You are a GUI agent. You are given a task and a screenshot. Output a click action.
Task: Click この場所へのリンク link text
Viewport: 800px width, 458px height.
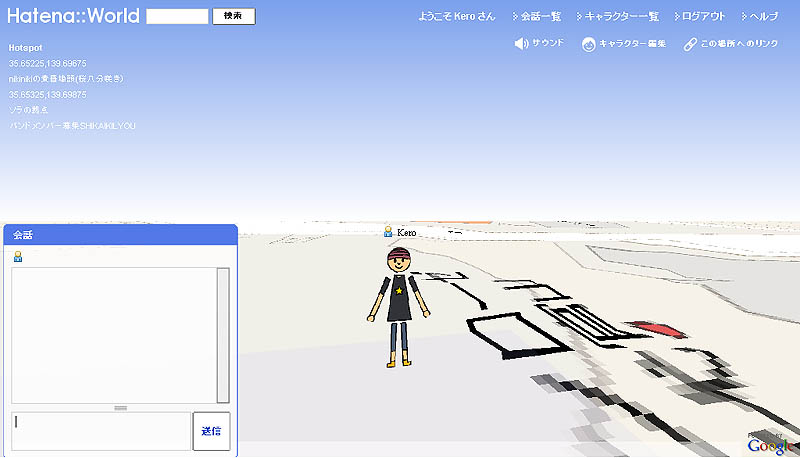point(739,44)
